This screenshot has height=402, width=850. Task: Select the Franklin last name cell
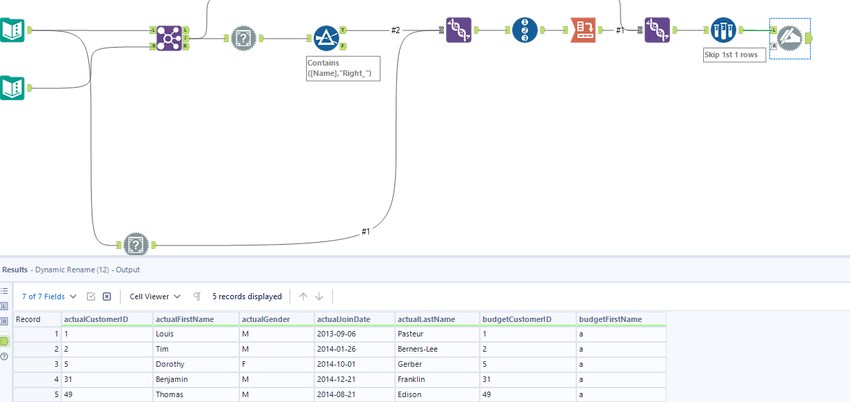coord(437,379)
